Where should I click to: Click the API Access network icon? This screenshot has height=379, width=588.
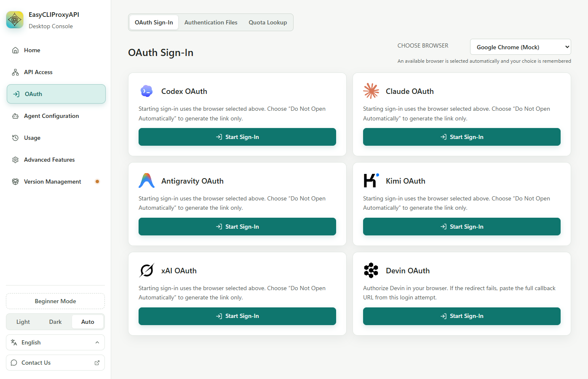click(x=16, y=72)
